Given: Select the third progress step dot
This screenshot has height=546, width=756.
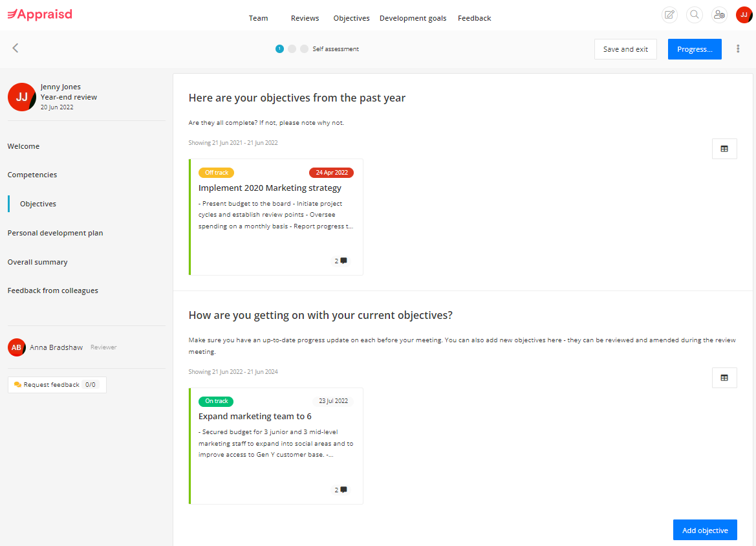Looking at the screenshot, I should tap(304, 49).
